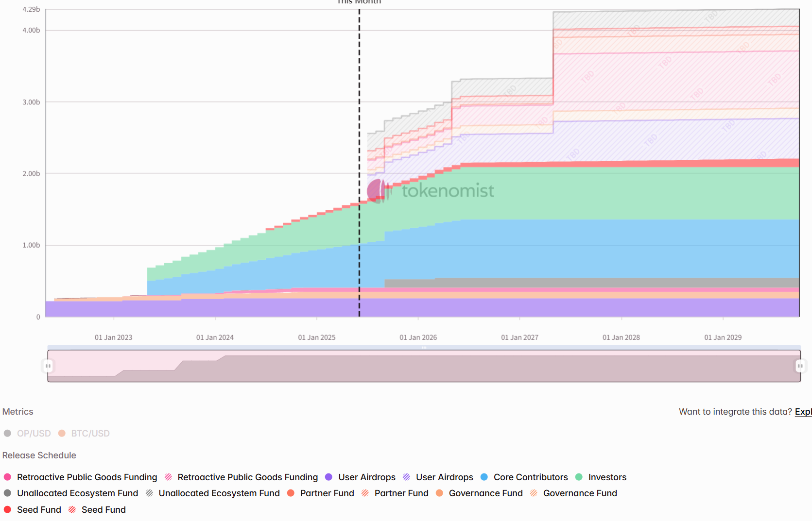Select hatched Seed Fund legend label

[104, 509]
